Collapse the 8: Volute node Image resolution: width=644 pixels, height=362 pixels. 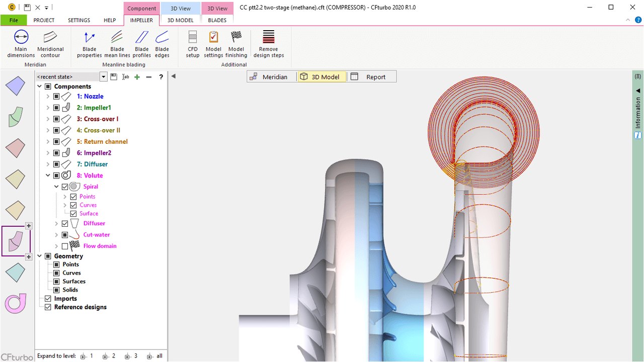coord(48,175)
